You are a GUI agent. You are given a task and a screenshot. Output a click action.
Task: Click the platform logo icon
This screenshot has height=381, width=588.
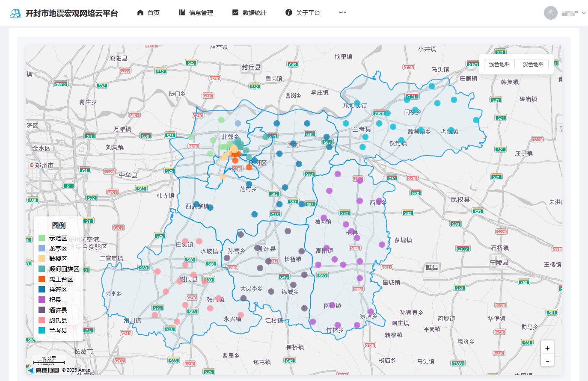15,13
